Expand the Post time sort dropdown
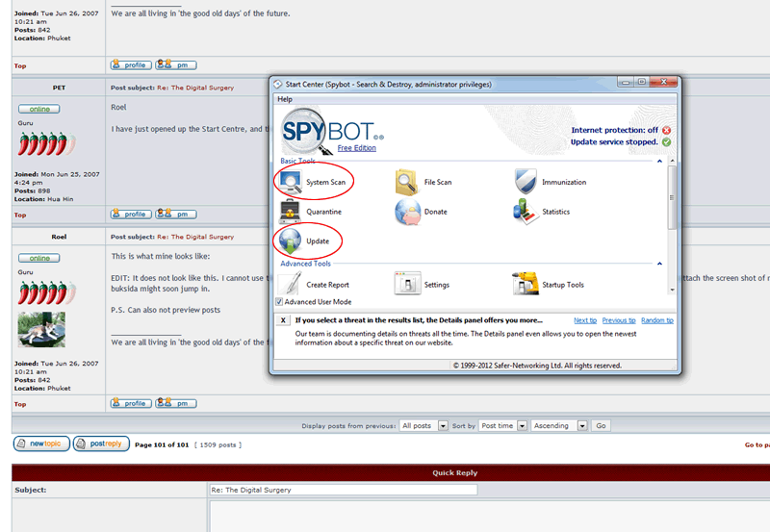This screenshot has width=770, height=532. point(502,425)
